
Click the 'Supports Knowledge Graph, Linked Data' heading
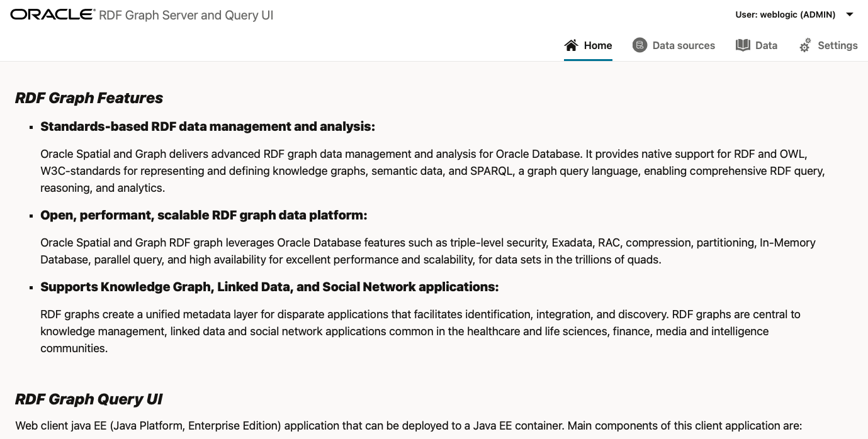tap(269, 287)
